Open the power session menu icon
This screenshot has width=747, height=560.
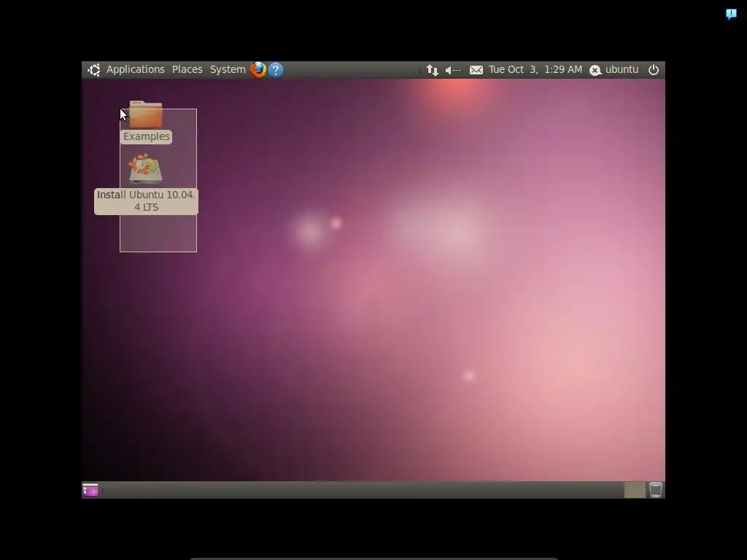pos(653,69)
